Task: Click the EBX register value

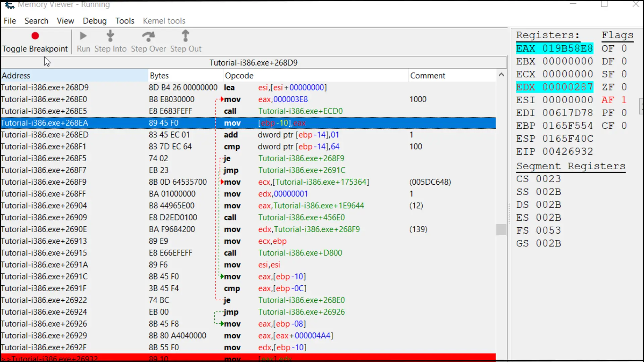Action: click(x=568, y=61)
